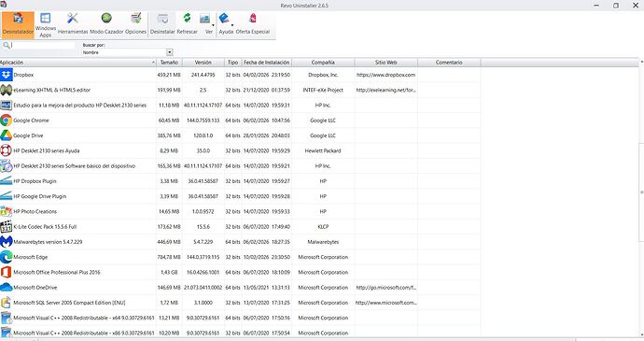Image resolution: width=644 pixels, height=341 pixels.
Task: Click version 144.0.7559.133 cell
Action: point(203,121)
